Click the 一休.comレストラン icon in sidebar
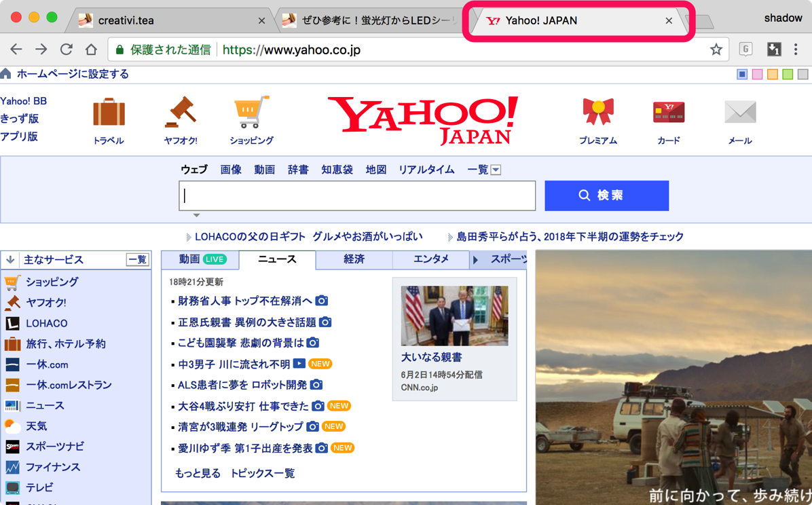The image size is (812, 505). click(12, 385)
